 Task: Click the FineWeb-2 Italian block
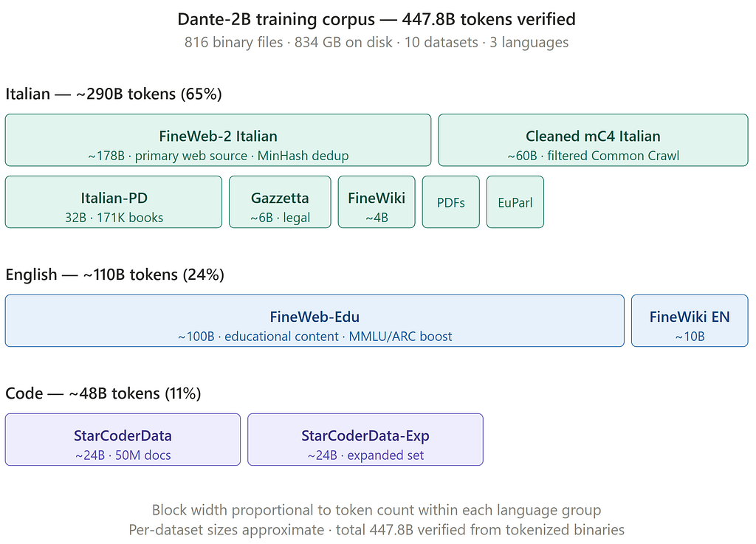click(218, 140)
